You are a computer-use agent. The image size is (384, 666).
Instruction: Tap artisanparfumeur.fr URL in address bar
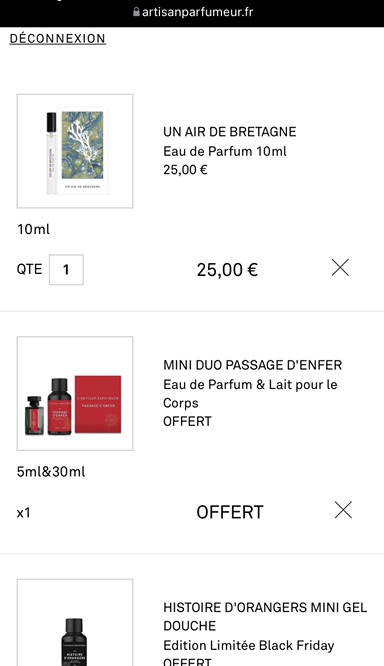pos(198,12)
